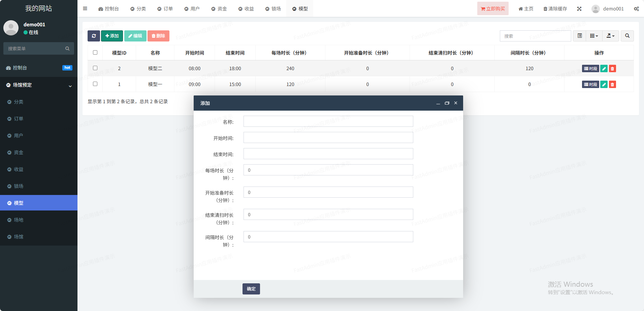Click the green 添加 button
This screenshot has height=311, width=644.
112,36
